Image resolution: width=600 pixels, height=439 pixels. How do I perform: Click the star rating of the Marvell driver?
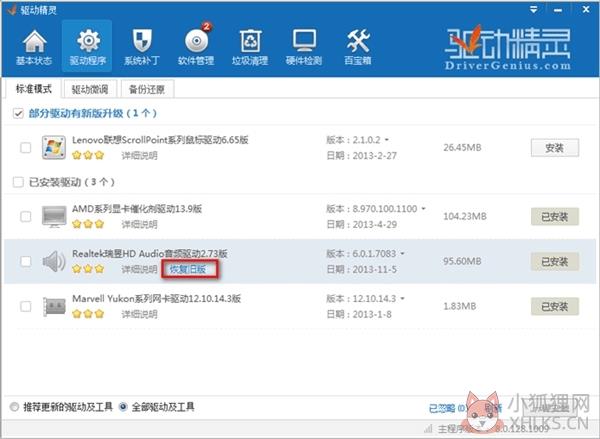88,314
